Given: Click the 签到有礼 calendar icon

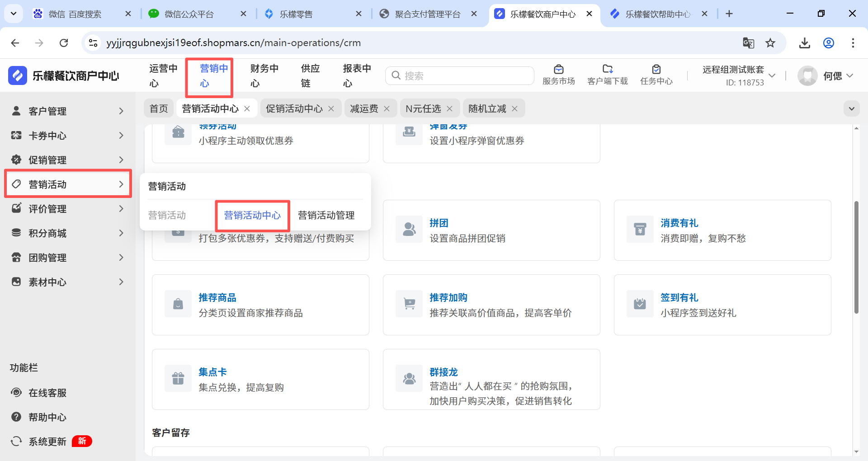Looking at the screenshot, I should 640,304.
